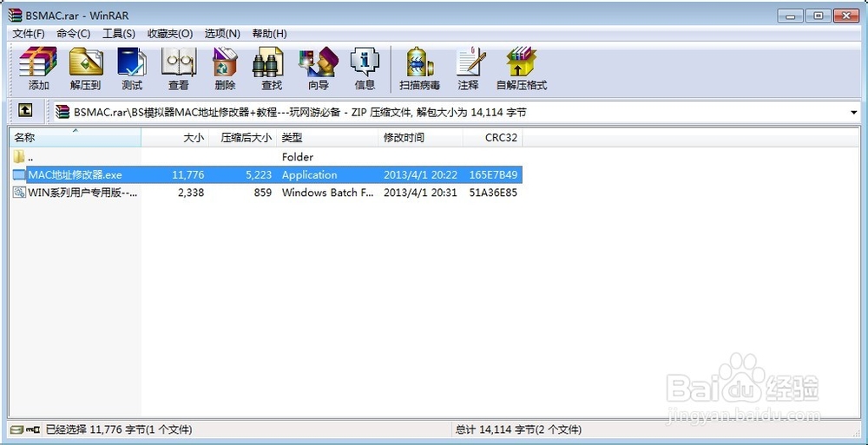868x445 pixels.
Task: Click the 添加 (Add) toolbar icon
Action: point(38,62)
